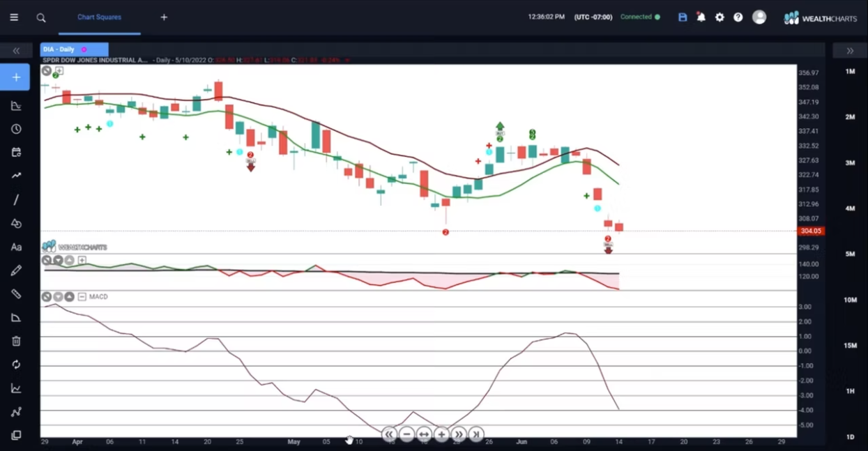868x451 pixels.
Task: Click the copy layers icon in sidebar
Action: click(16, 436)
